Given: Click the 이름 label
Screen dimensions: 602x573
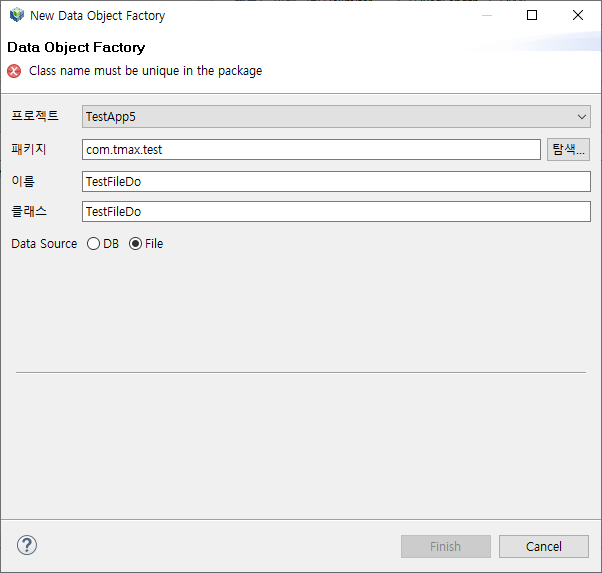Looking at the screenshot, I should (x=23, y=181).
